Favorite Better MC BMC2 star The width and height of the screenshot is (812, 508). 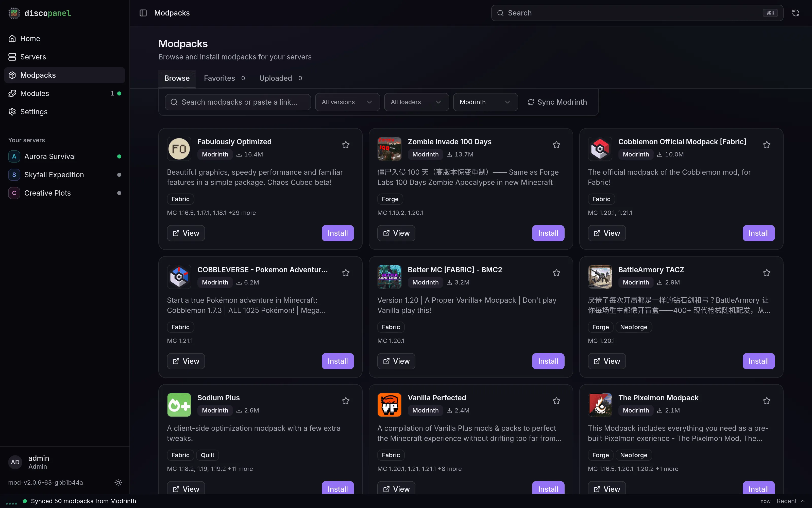[556, 273]
